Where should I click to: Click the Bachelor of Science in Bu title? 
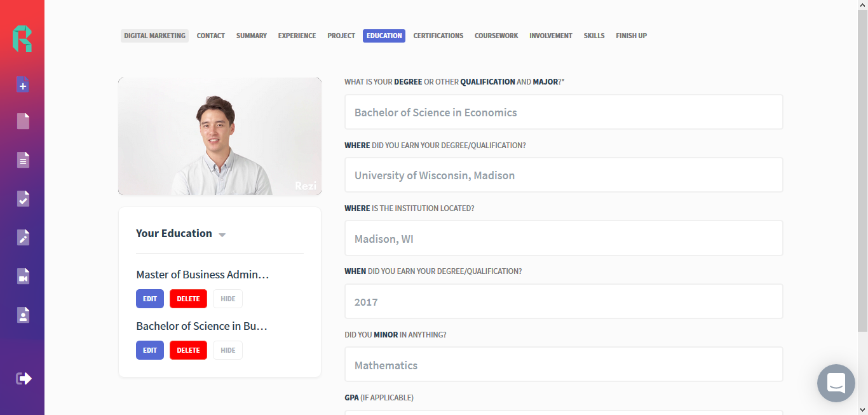click(201, 326)
